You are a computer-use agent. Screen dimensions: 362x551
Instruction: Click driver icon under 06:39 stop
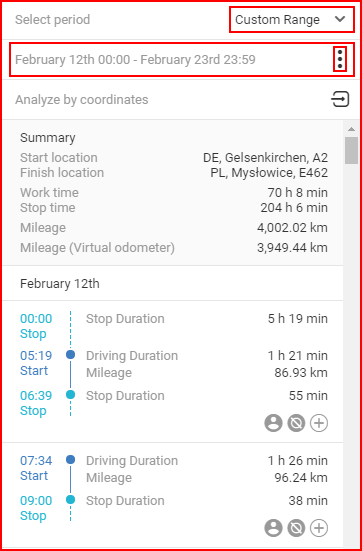tap(273, 423)
